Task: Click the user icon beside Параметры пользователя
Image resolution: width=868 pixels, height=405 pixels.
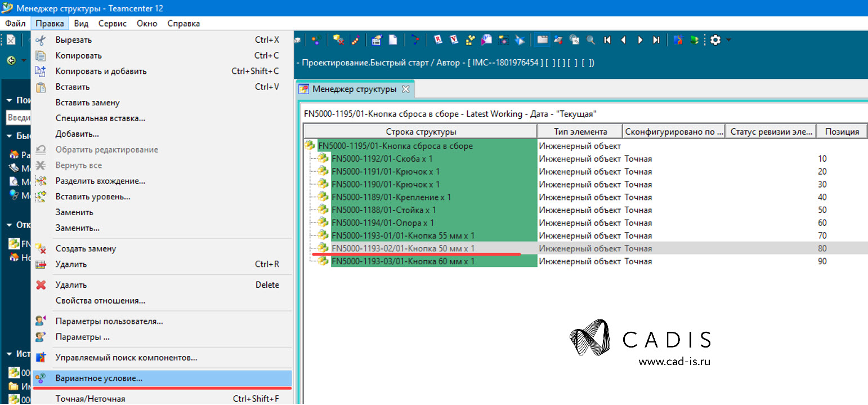Action: coord(40,321)
